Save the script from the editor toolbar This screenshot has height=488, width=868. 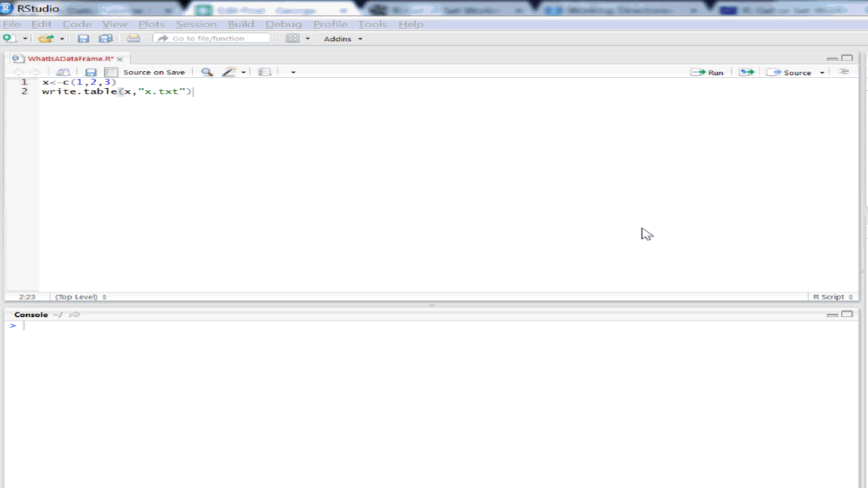(91, 73)
